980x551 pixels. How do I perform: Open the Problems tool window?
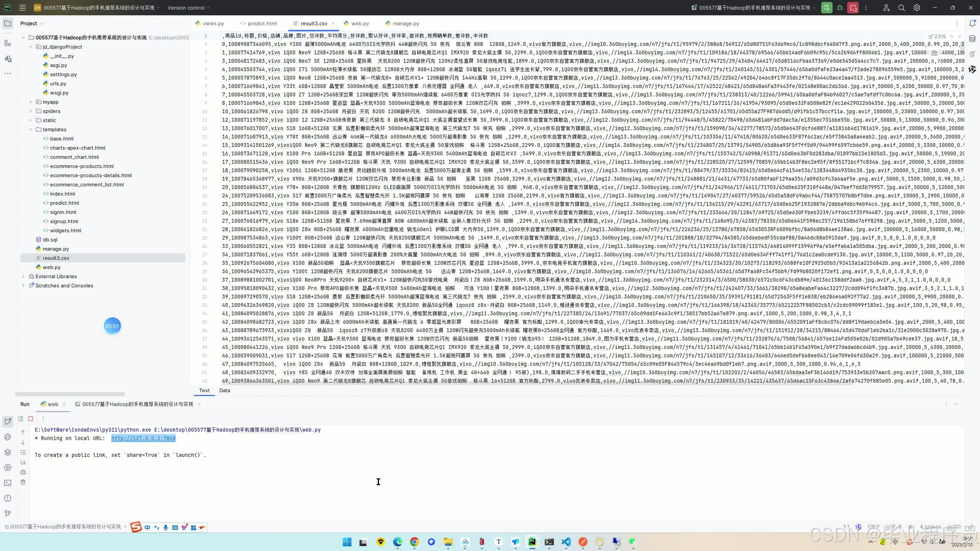tap(8, 498)
